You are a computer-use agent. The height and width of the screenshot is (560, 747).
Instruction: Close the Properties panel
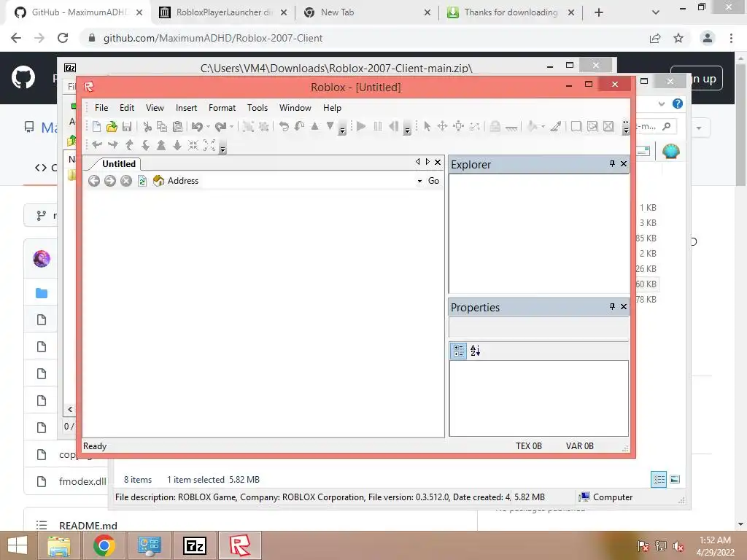(624, 307)
